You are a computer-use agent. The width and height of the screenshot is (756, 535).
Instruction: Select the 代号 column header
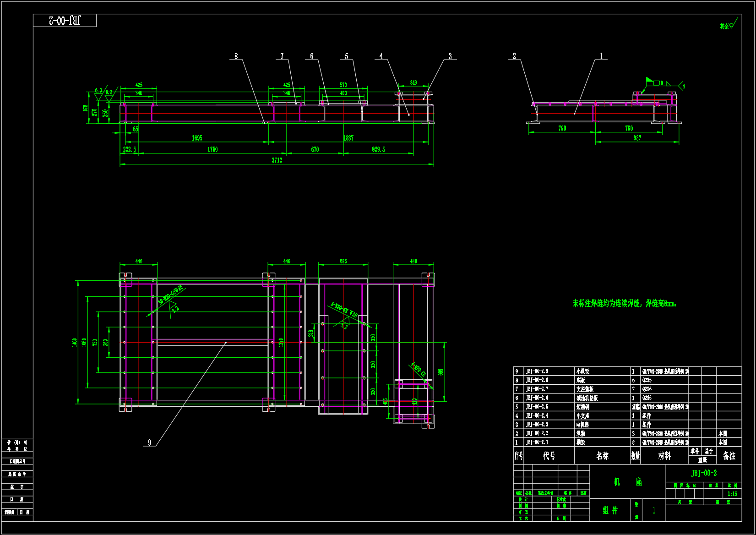[x=549, y=456]
